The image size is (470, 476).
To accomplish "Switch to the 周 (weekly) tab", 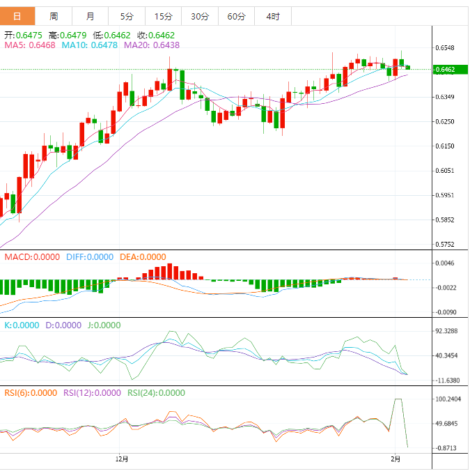I will pyautogui.click(x=54, y=16).
